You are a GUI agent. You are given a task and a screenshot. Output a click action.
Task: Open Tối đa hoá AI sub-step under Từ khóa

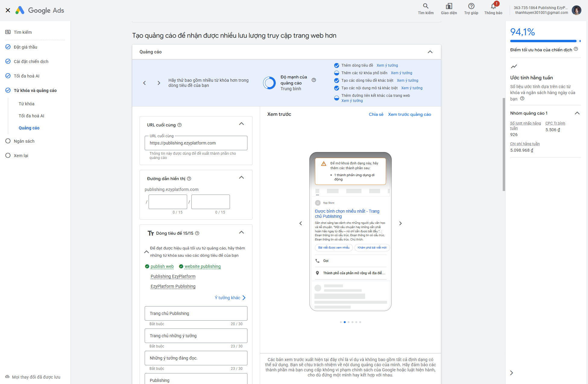point(31,116)
